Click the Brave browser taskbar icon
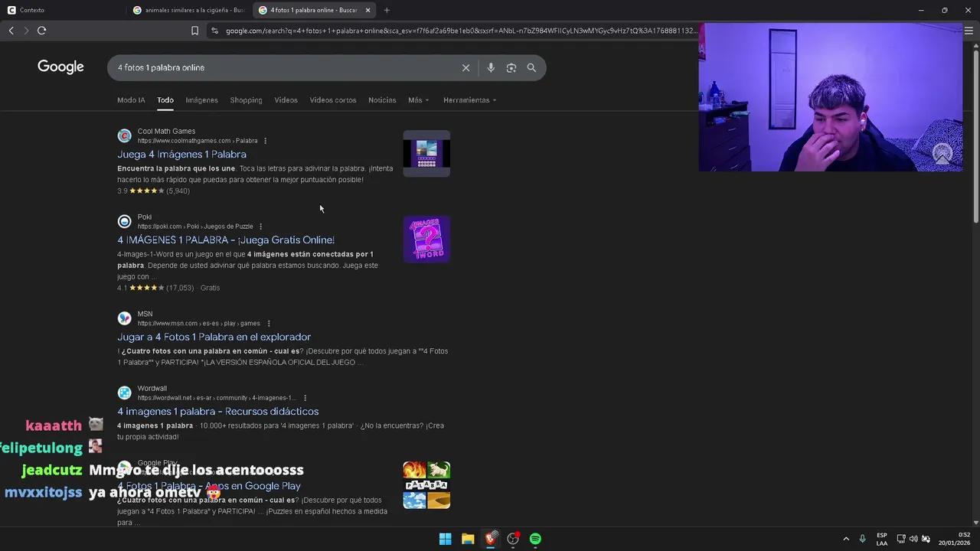This screenshot has height=551, width=980. point(490,539)
